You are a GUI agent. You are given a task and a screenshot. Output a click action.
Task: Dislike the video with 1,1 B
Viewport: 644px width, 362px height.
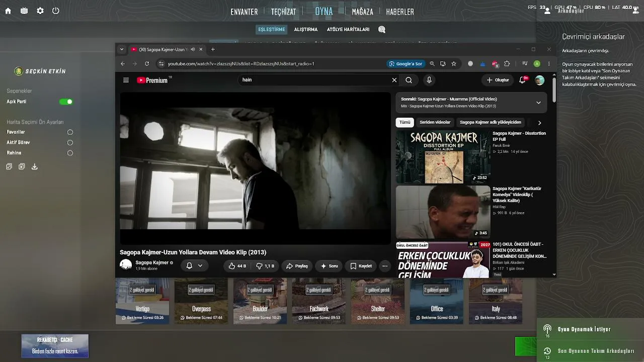coord(265,266)
